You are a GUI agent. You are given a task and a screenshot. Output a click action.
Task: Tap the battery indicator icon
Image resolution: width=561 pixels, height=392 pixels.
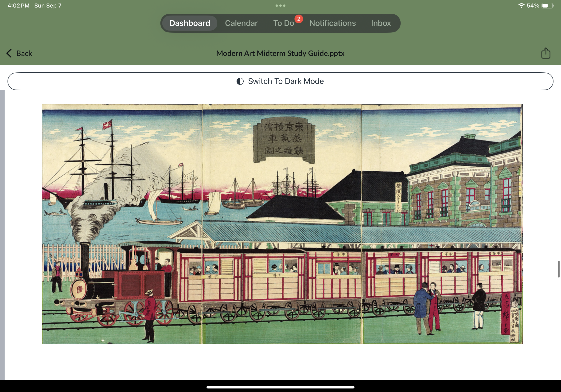coord(547,6)
